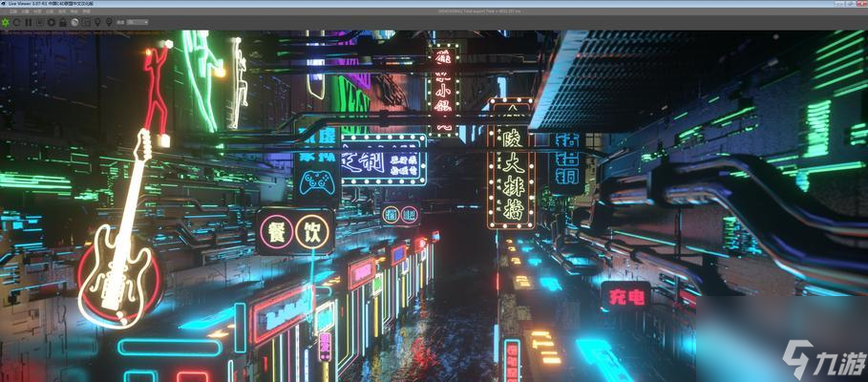Click the data update icon beside pause
Viewport: 868px width, 382px height.
click(x=40, y=21)
